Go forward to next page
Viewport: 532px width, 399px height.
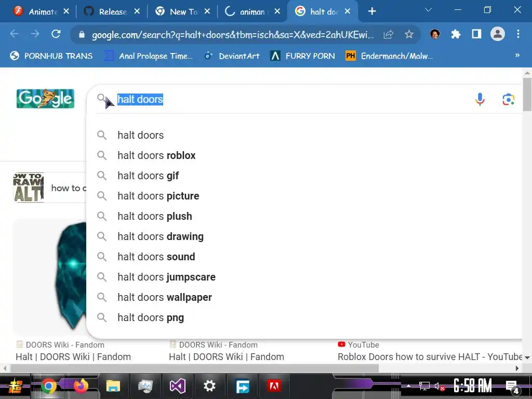(35, 34)
